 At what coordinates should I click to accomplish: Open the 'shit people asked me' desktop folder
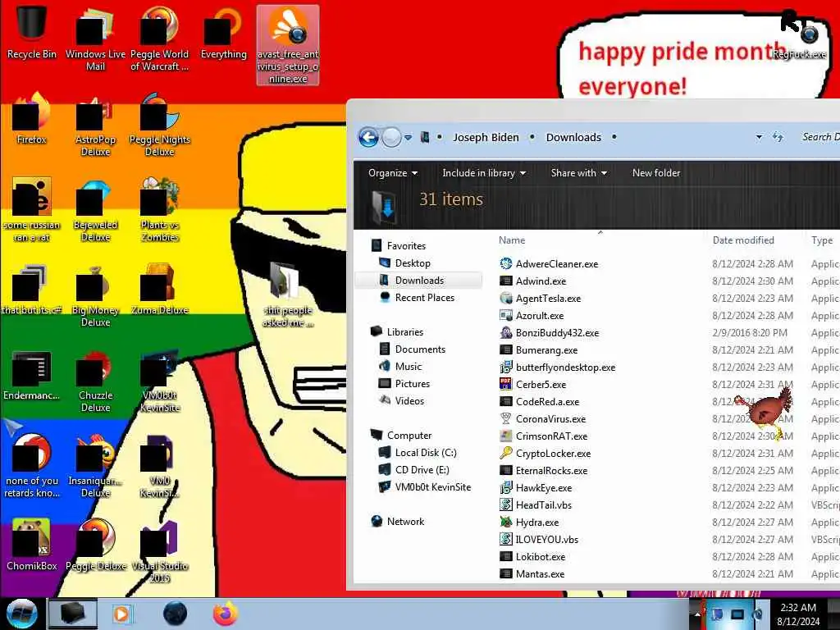[288, 294]
